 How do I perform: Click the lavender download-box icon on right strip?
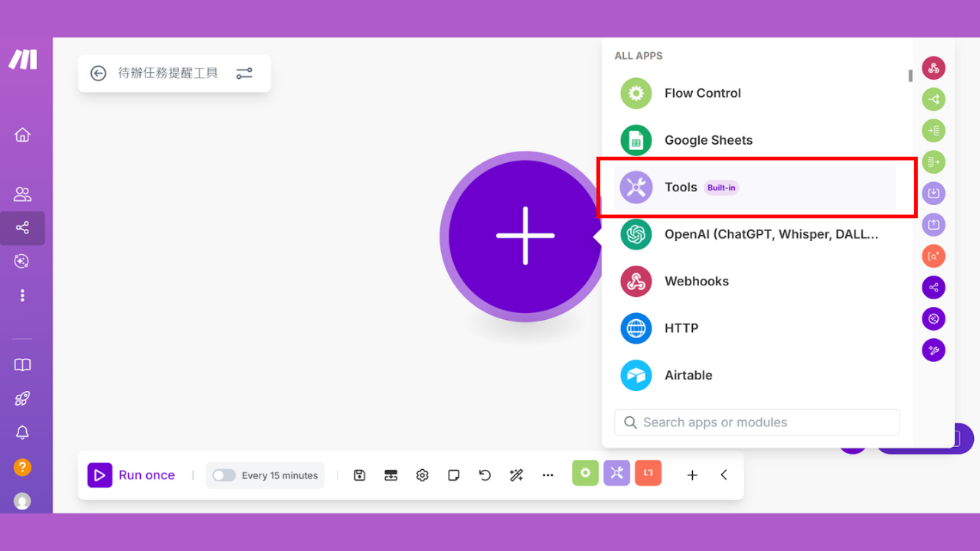point(933,194)
